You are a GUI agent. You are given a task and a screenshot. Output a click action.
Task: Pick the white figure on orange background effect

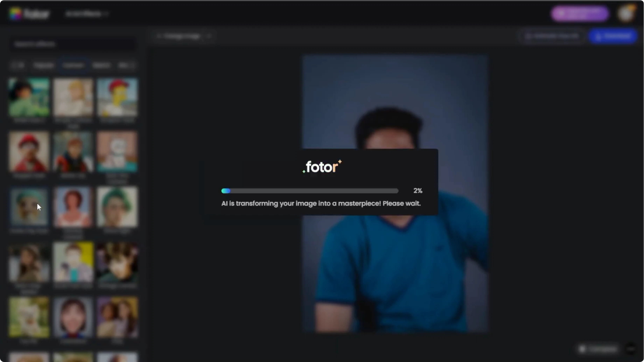point(117,152)
